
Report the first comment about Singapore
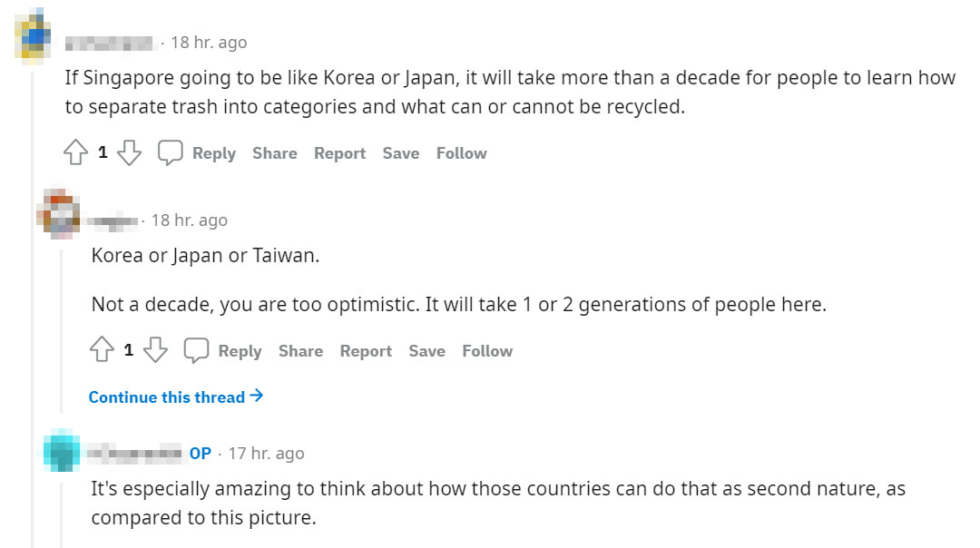(339, 153)
